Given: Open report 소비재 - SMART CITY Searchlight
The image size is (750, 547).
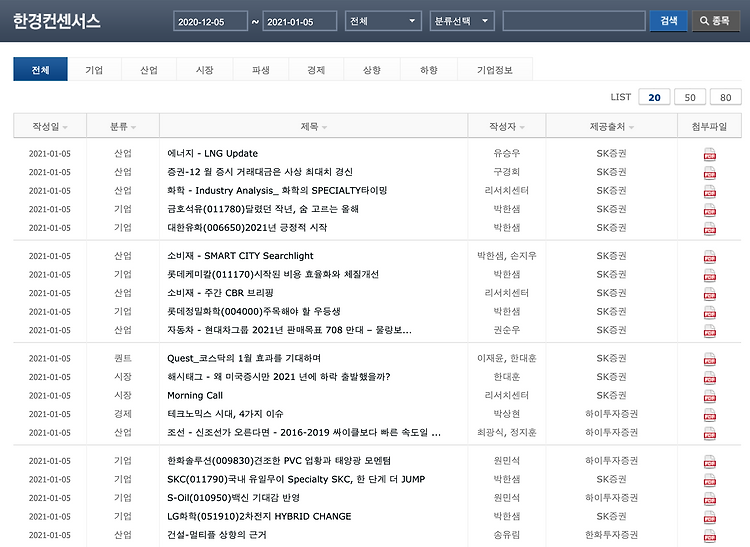Looking at the screenshot, I should 240,256.
